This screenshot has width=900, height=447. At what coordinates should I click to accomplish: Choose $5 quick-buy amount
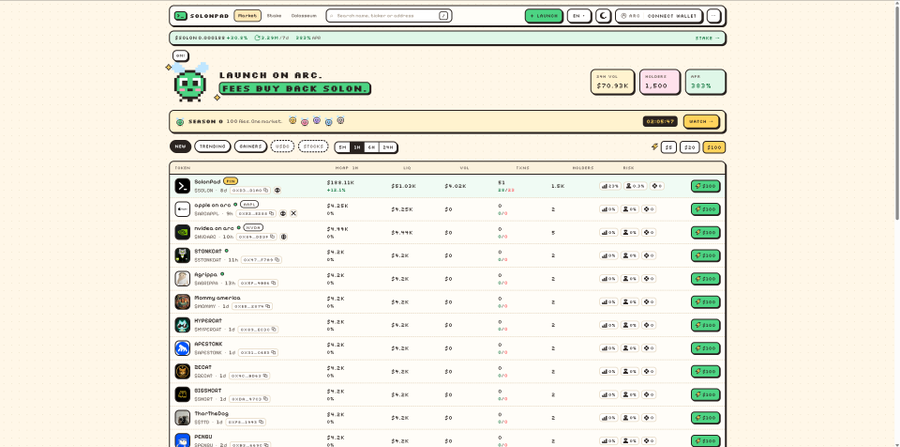coord(669,147)
